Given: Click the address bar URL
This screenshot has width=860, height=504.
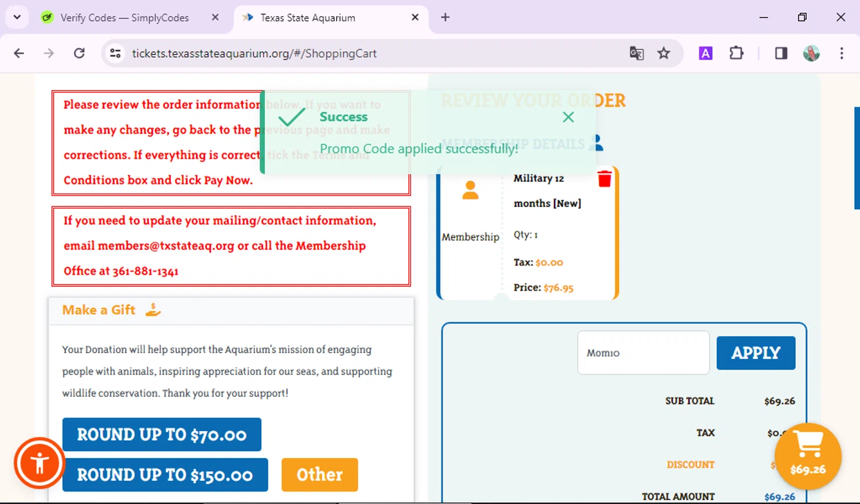Looking at the screenshot, I should (x=254, y=53).
